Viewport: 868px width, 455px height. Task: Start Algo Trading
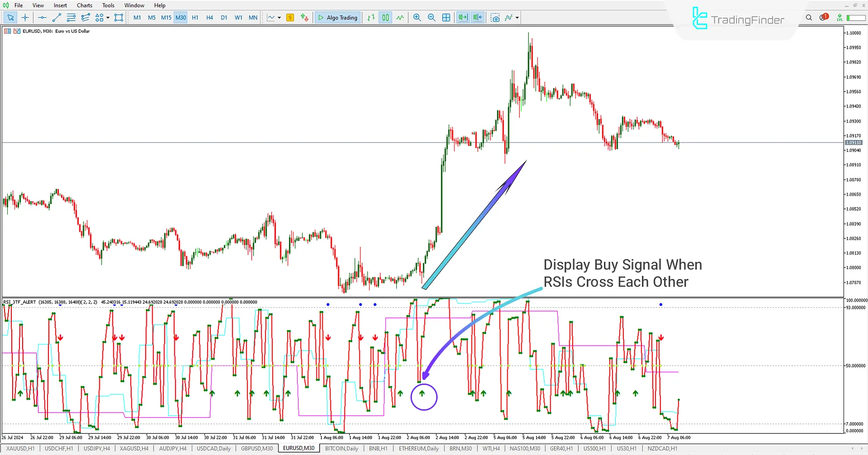click(x=337, y=18)
